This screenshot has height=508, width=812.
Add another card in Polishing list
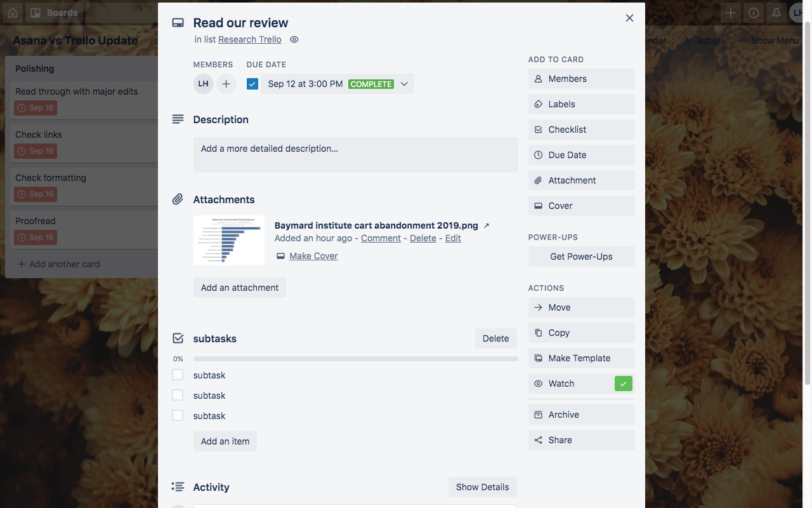[58, 264]
